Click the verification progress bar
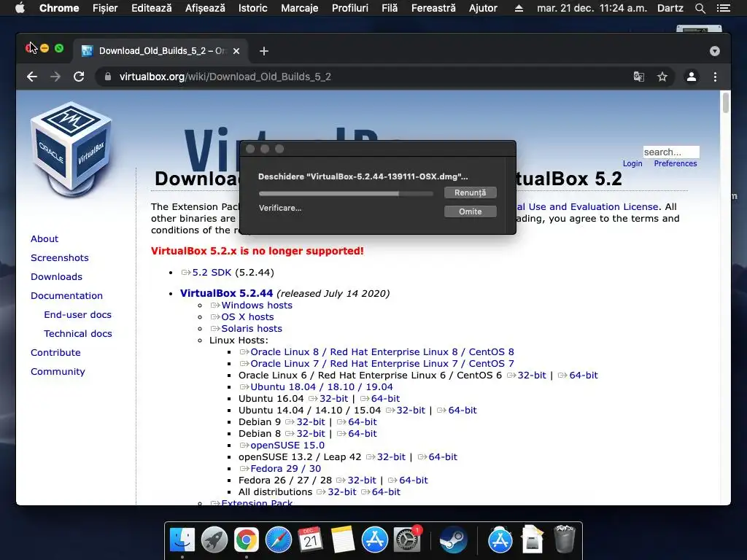Viewport: 747px width, 560px height. click(x=346, y=193)
